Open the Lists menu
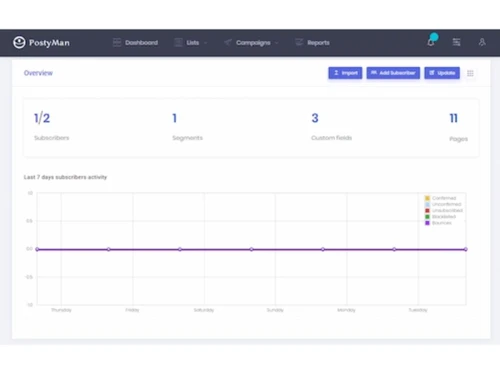 (x=193, y=43)
